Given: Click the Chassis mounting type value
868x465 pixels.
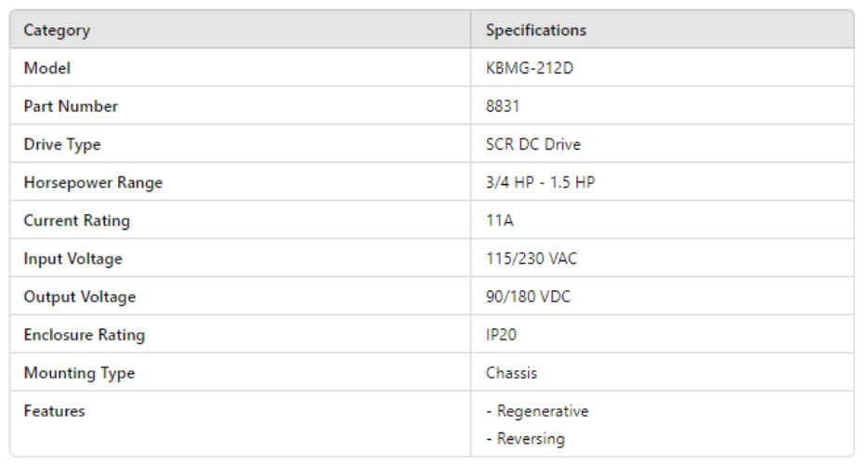Looking at the screenshot, I should tap(511, 373).
